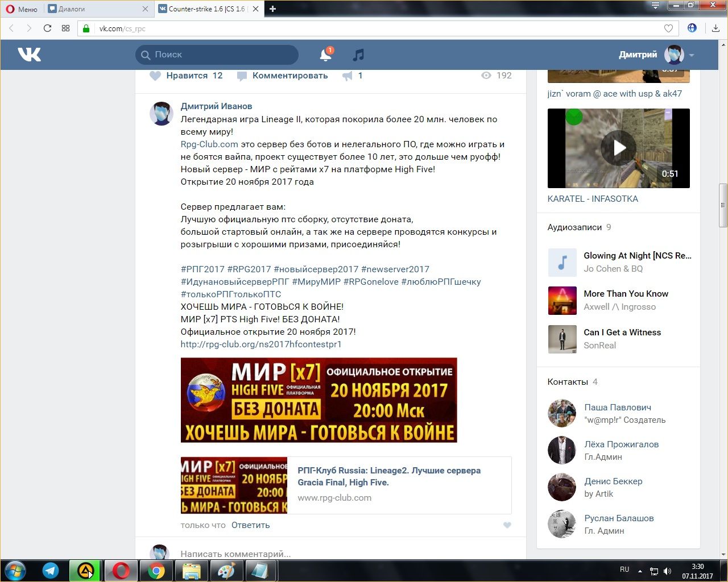This screenshot has width=728, height=582.
Task: Open the tab menu icon in title bar
Action: click(x=656, y=6)
